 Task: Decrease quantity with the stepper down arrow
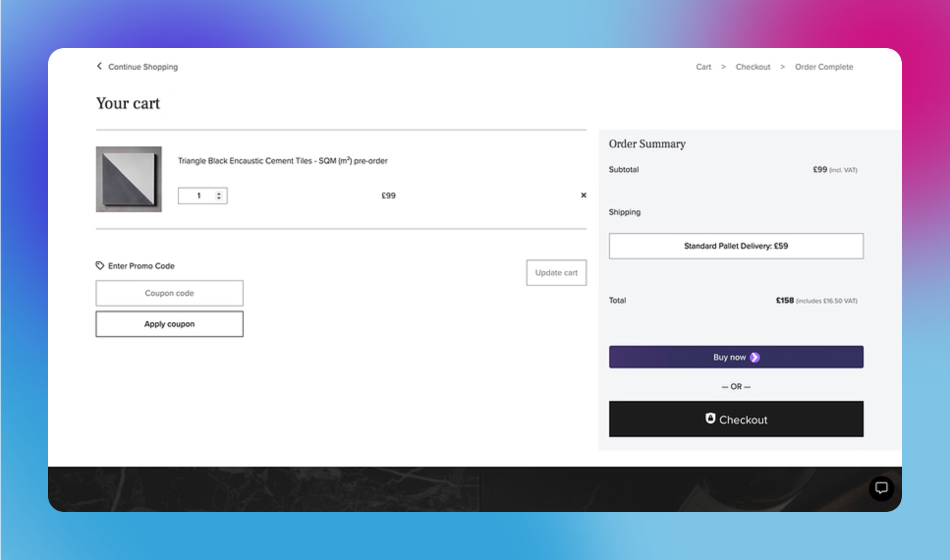(219, 198)
